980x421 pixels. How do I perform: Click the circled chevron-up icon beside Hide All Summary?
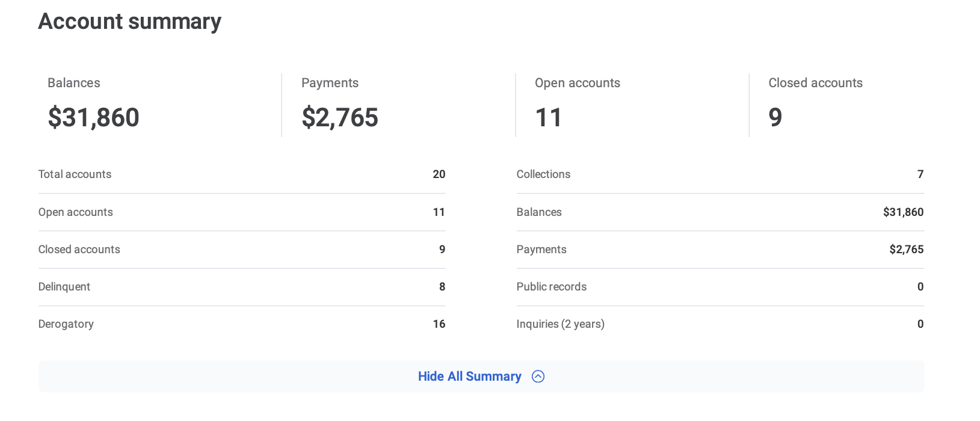538,376
